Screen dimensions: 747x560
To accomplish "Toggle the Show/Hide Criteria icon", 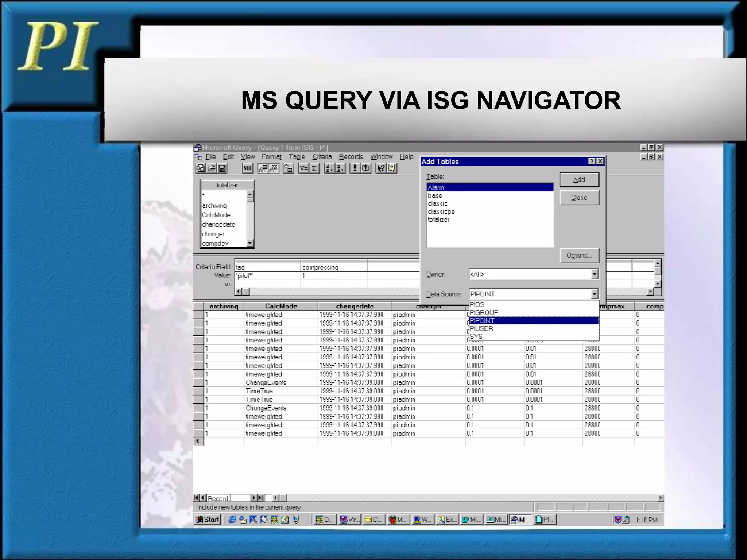I will coord(274,168).
